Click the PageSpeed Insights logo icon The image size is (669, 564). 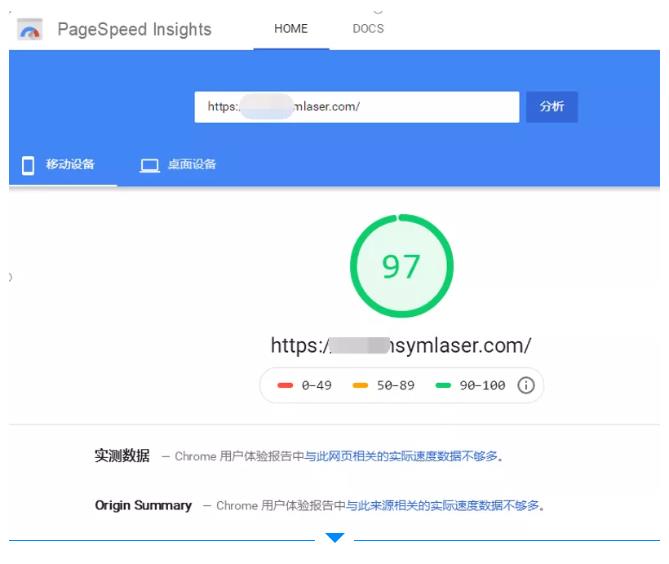point(29,29)
